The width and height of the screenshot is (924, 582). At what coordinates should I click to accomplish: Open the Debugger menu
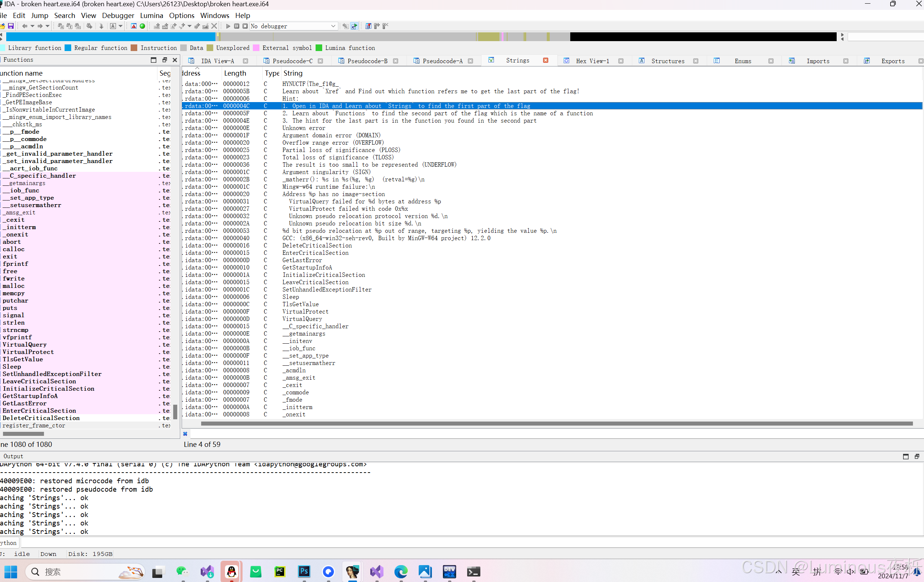[x=118, y=15]
